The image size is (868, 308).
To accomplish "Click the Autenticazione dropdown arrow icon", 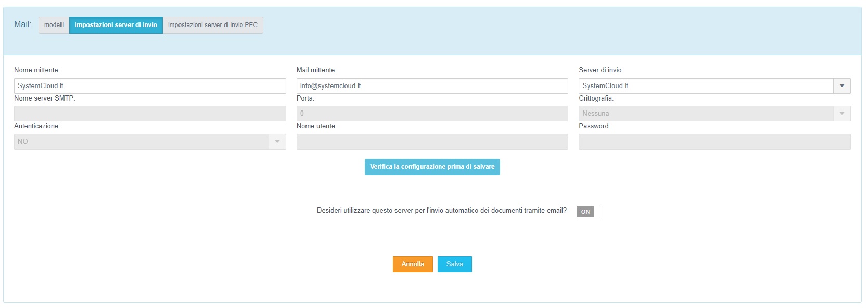I will point(277,142).
